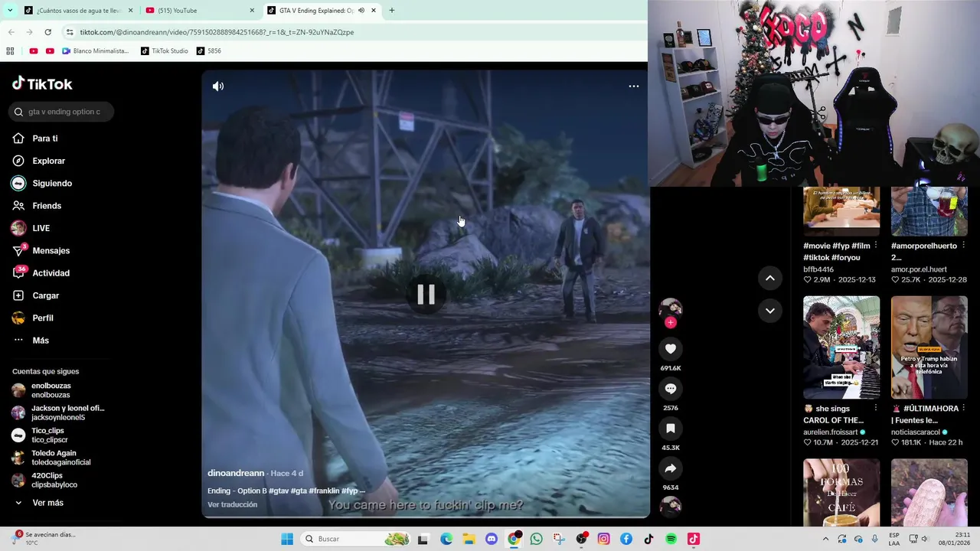Follow creator via the red plus badge

[671, 322]
